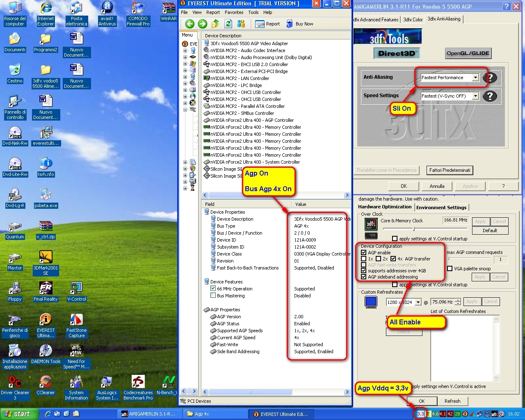
Task: Click the Report toolbar button
Action: click(267, 24)
